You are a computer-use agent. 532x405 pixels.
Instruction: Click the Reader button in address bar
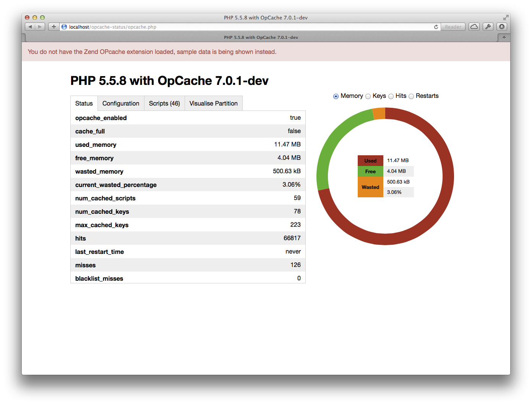click(453, 27)
